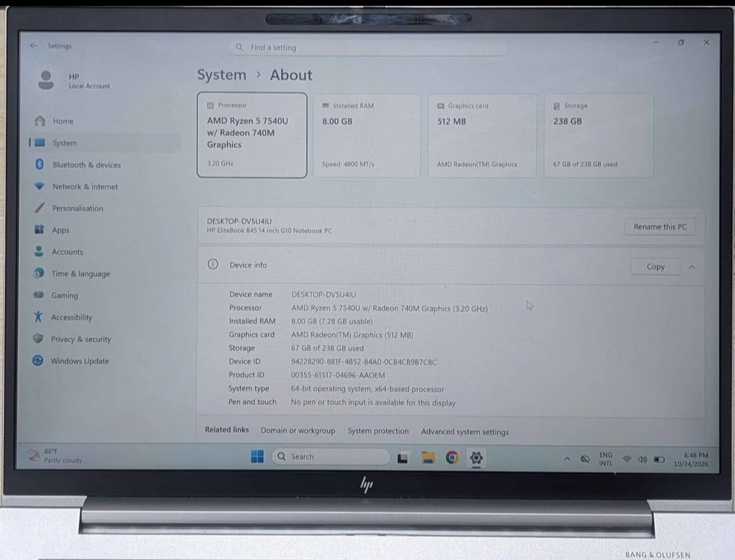Click the back arrow in Settings

click(x=33, y=46)
